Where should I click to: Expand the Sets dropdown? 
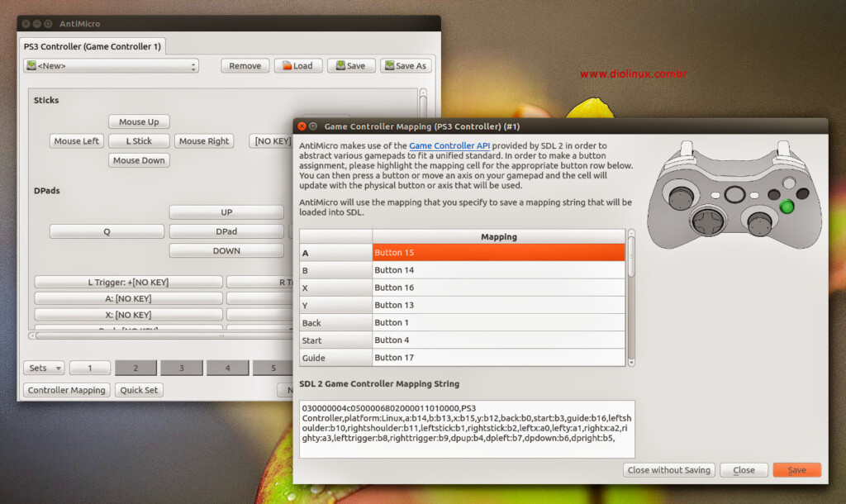click(x=45, y=368)
